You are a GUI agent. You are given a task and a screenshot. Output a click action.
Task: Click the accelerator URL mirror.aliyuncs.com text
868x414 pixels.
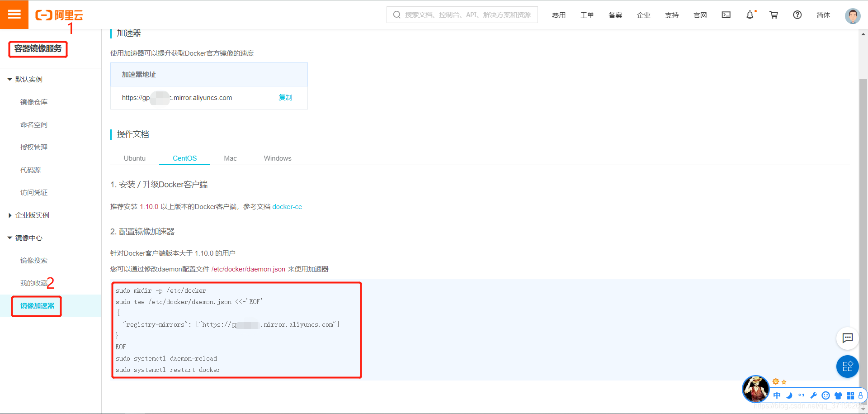177,97
